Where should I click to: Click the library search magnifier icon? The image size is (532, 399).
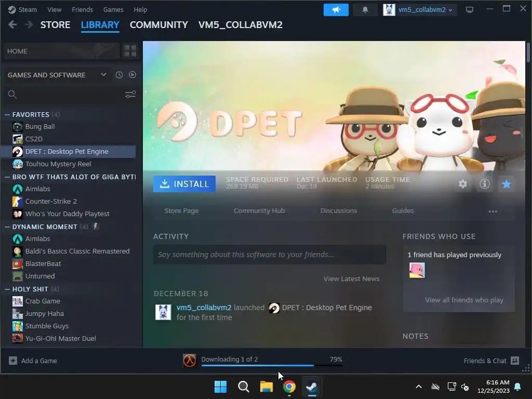pos(12,95)
